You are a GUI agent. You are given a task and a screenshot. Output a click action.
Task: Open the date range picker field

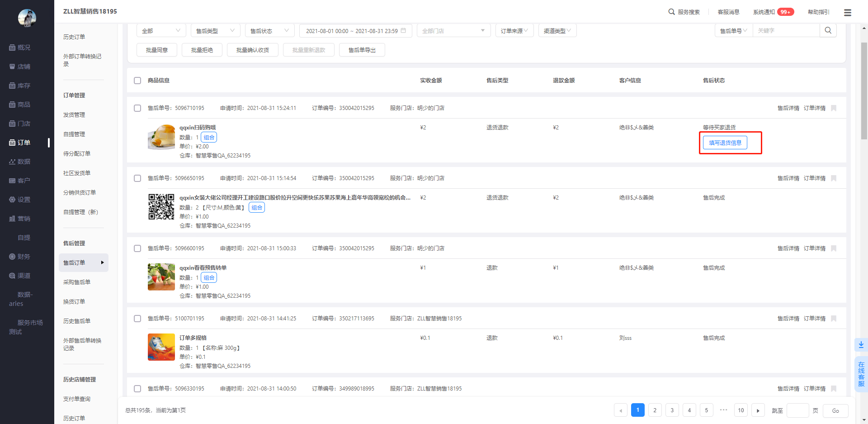tap(356, 31)
